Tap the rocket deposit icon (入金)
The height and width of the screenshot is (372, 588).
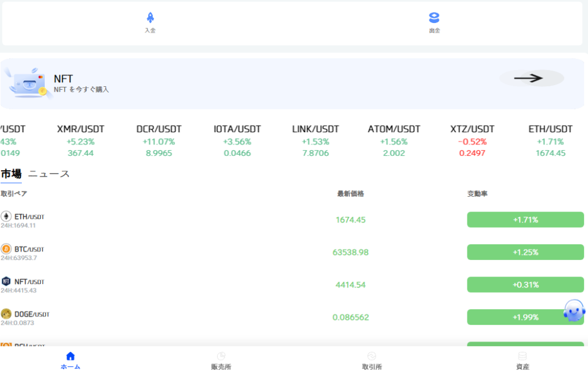[150, 18]
